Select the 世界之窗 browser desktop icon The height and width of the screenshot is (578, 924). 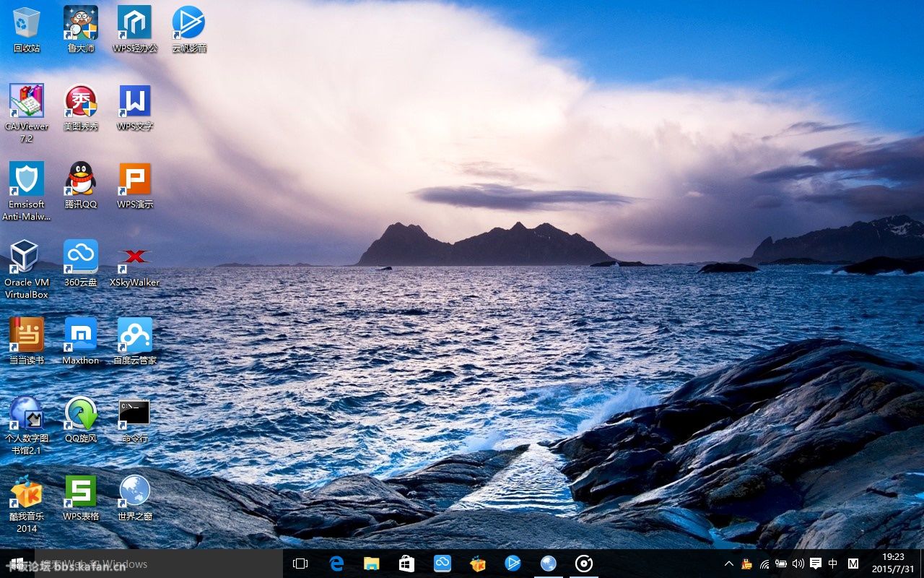[x=135, y=498]
